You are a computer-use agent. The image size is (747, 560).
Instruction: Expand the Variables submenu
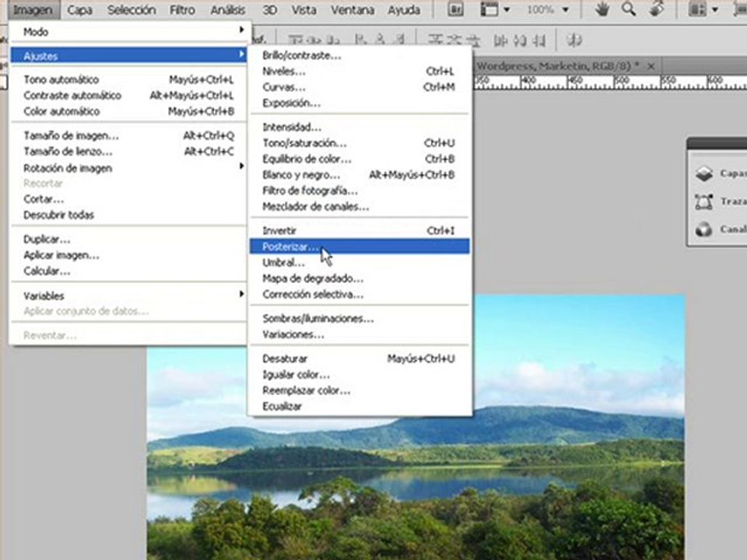tap(128, 296)
